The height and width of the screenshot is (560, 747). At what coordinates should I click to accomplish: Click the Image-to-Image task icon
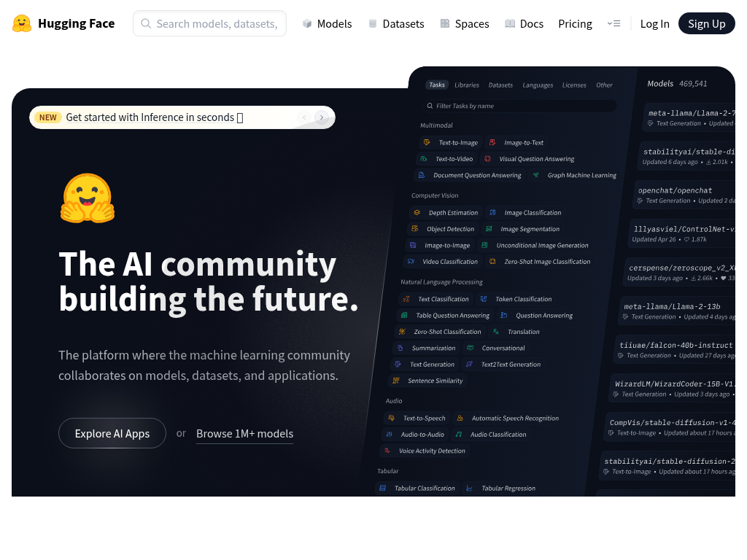pos(413,245)
